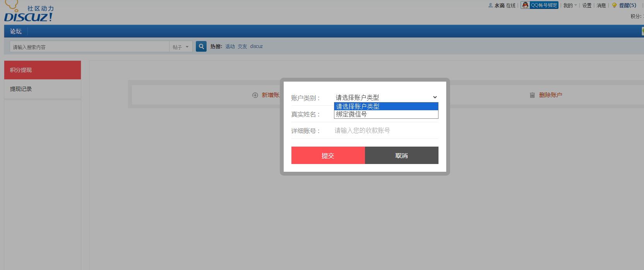Open the 论坛 navigation tab

click(x=16, y=31)
